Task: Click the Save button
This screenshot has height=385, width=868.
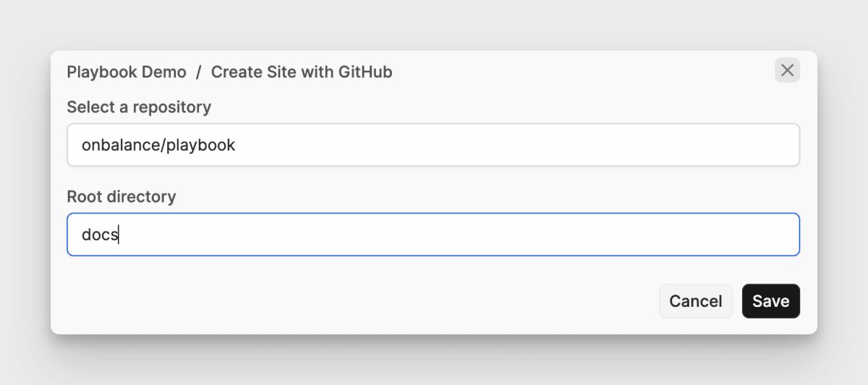Action: click(770, 301)
